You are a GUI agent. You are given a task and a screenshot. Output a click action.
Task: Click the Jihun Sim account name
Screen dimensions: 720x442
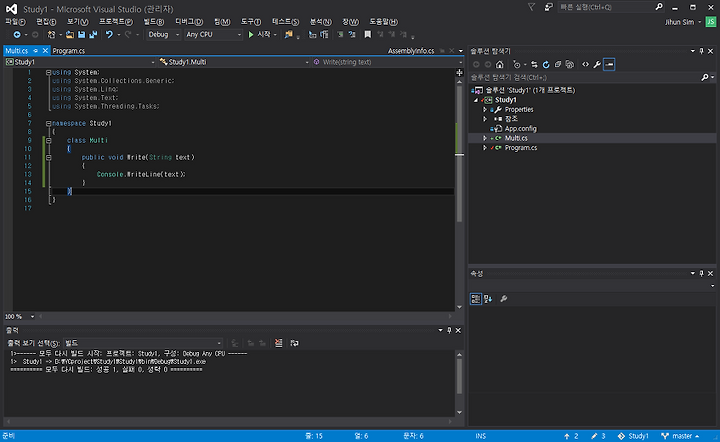point(679,22)
